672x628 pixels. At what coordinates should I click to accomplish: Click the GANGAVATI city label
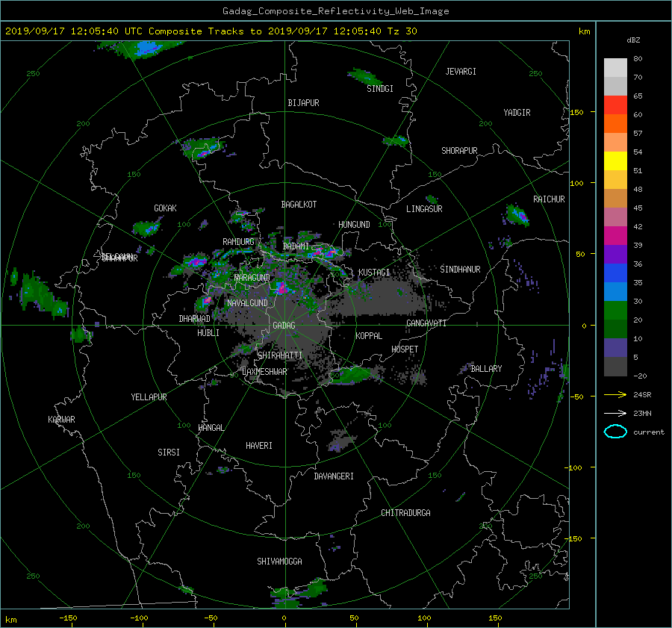coord(426,323)
